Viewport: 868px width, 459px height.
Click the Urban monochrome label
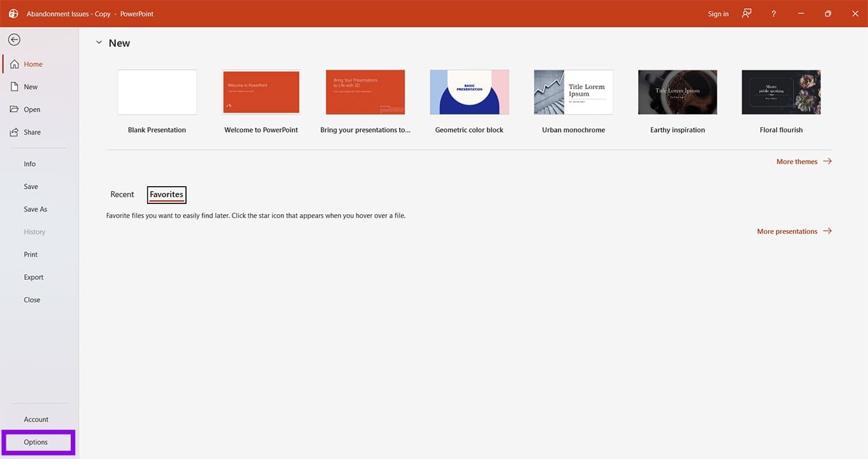tap(574, 130)
